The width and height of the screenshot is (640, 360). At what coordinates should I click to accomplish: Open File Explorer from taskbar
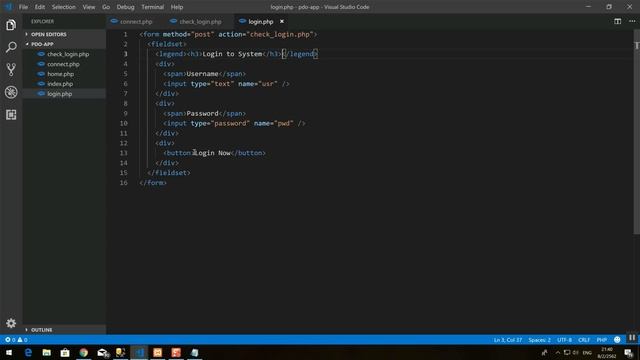click(x=47, y=353)
